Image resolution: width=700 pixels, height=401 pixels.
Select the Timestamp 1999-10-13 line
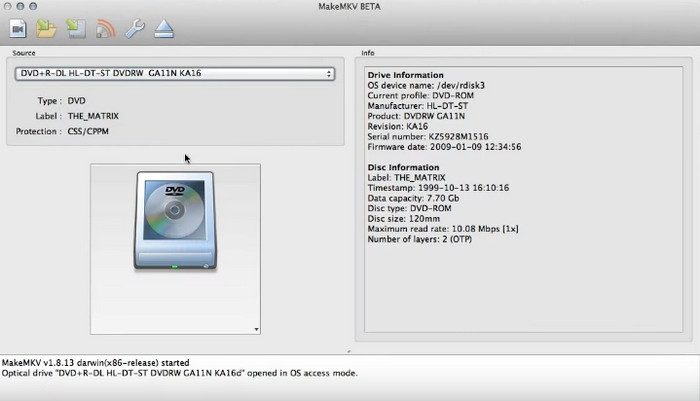[x=438, y=188]
